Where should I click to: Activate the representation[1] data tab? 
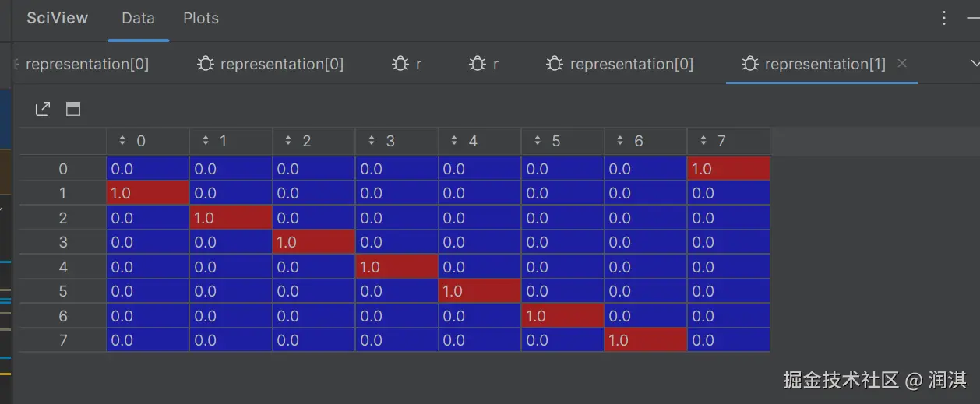coord(825,64)
